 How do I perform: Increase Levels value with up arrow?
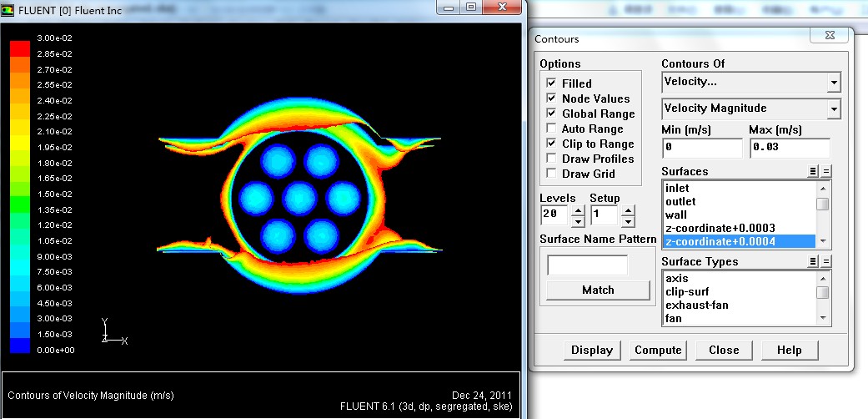click(x=578, y=210)
